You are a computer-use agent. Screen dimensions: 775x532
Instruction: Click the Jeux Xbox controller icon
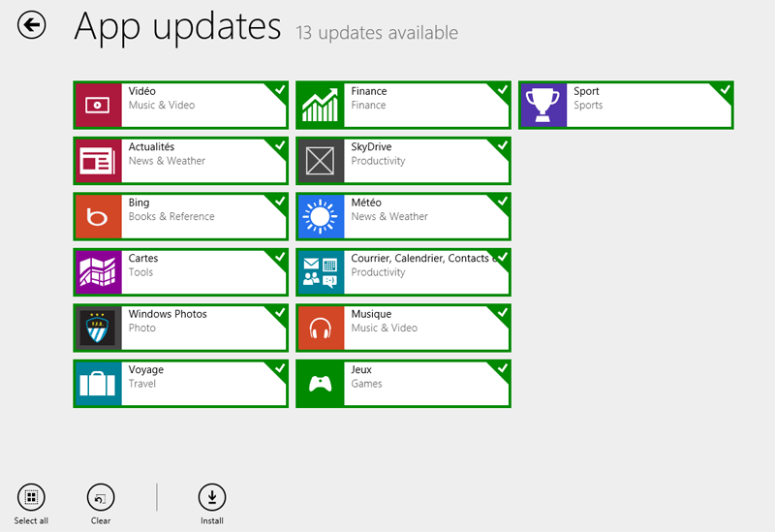click(321, 384)
